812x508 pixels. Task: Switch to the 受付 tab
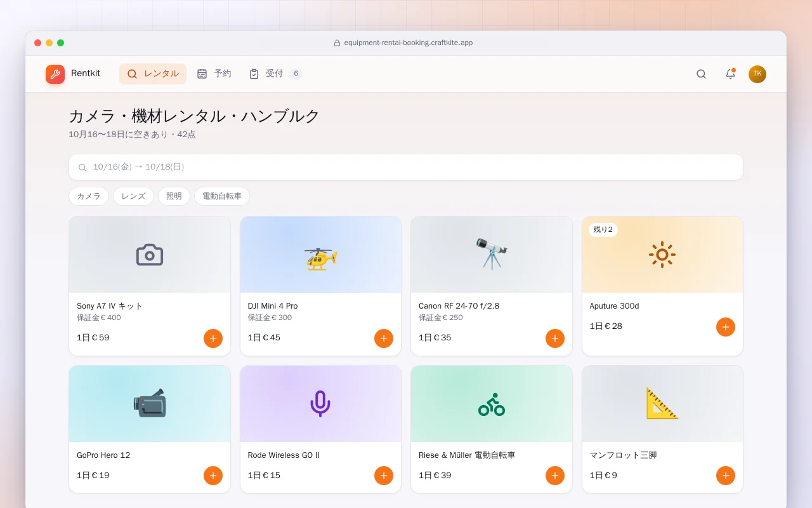click(x=276, y=74)
